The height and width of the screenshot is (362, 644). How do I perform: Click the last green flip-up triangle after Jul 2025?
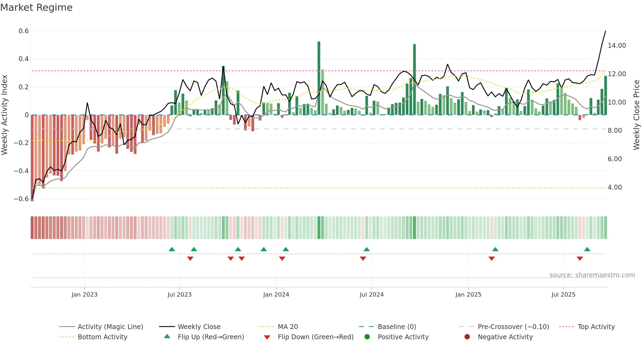[587, 249]
